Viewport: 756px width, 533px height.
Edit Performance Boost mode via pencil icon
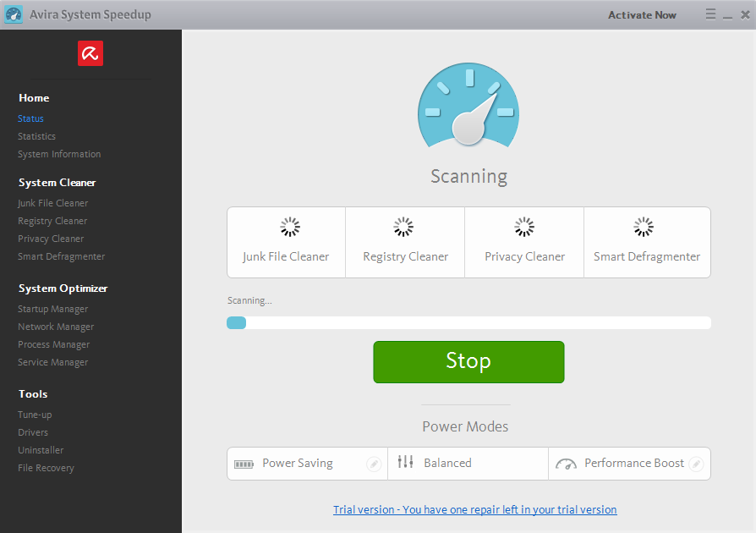696,464
